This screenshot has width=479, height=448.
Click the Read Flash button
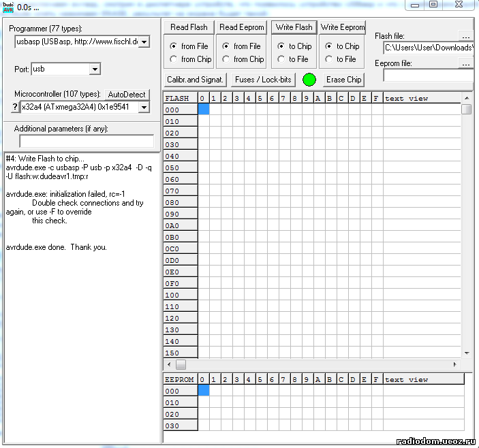[189, 27]
